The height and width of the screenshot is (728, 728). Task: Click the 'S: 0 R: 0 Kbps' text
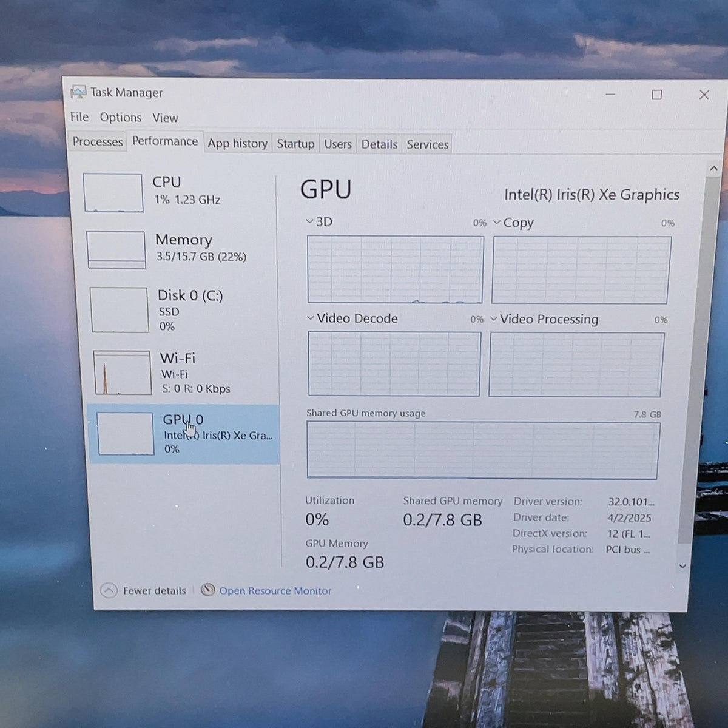(x=196, y=389)
